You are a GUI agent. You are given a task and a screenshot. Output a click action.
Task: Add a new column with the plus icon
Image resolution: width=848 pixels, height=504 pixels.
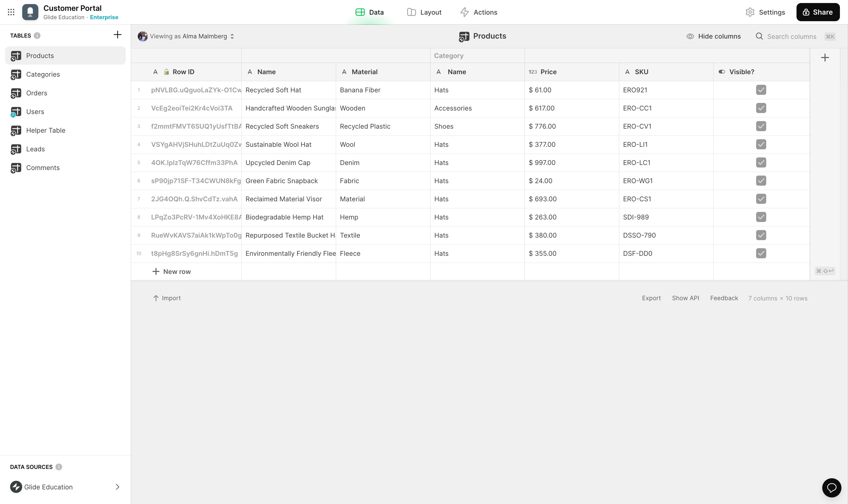pyautogui.click(x=825, y=57)
